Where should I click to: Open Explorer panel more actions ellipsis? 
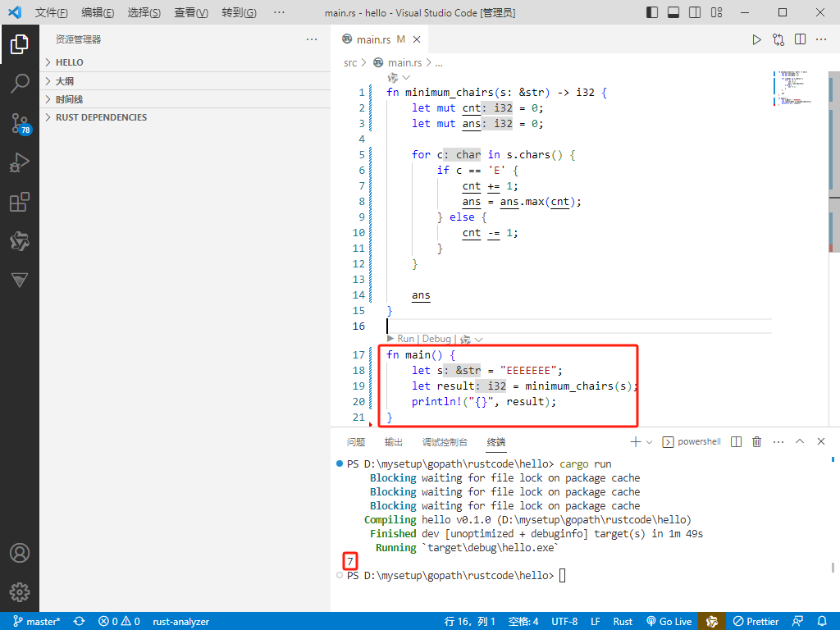click(312, 39)
